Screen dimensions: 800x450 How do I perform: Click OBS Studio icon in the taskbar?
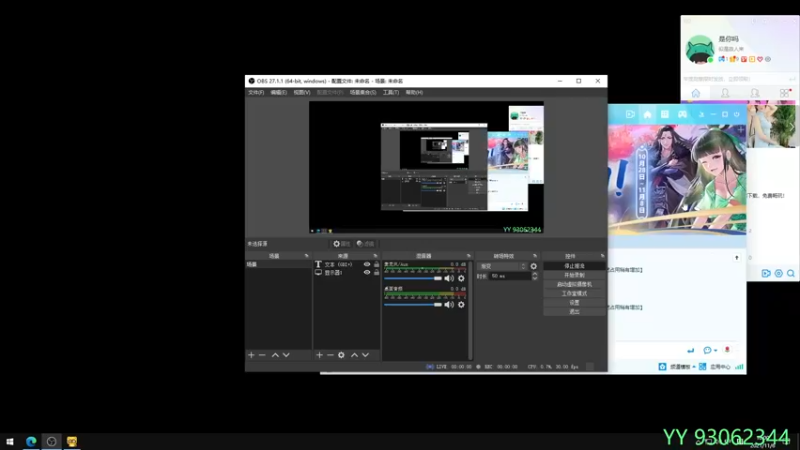pyautogui.click(x=51, y=441)
